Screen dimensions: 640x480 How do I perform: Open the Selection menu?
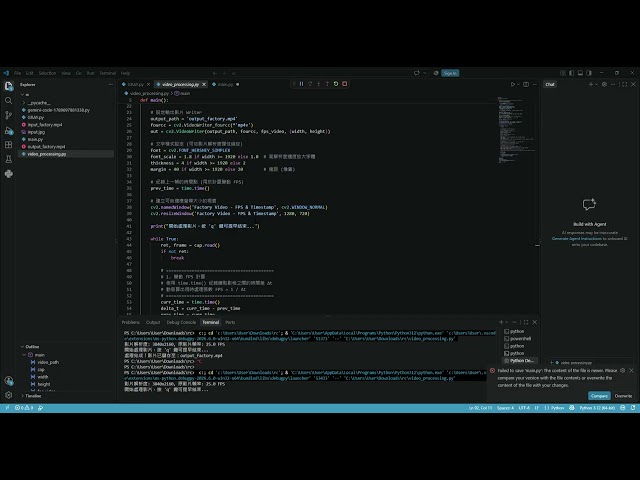pos(47,73)
